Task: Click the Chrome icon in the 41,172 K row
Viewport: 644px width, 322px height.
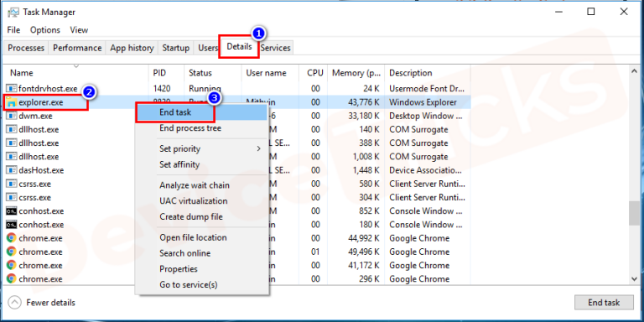Action: [x=11, y=265]
